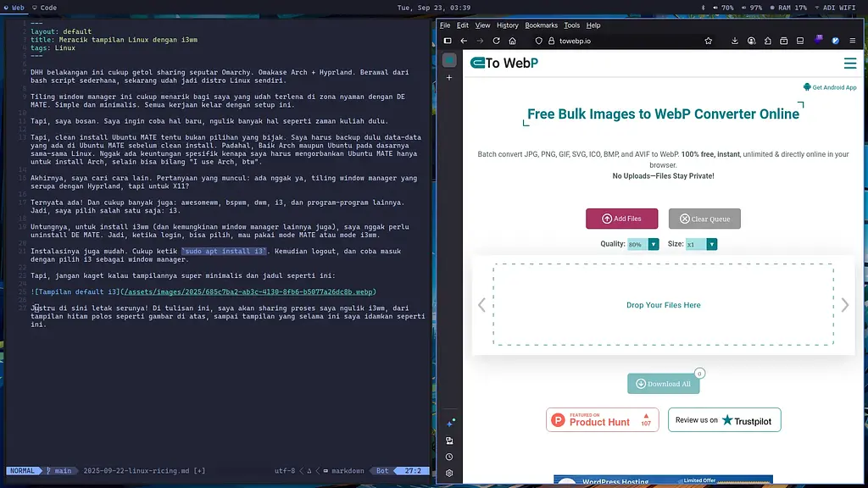Screen dimensions: 868x488
Task: Reload the towebp.io page
Action: 496,41
